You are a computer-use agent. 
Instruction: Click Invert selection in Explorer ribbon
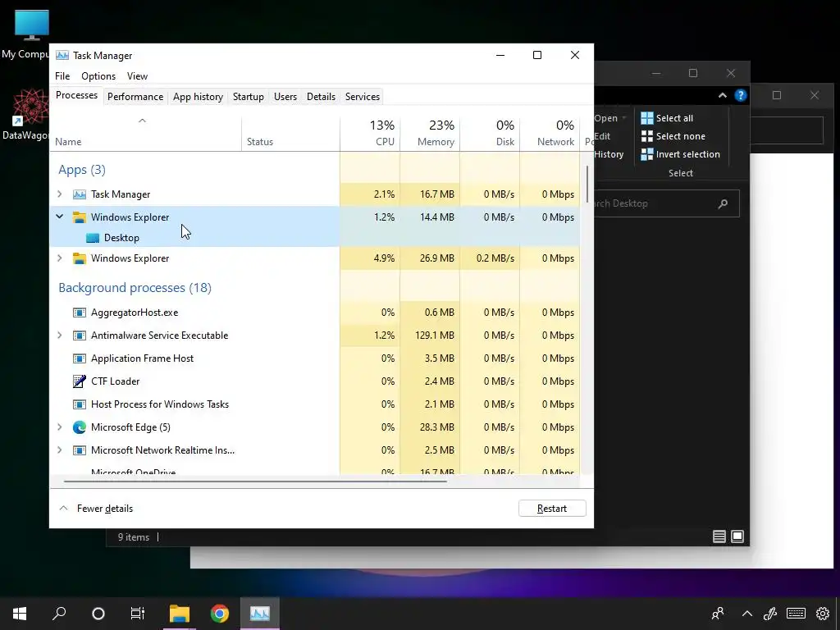680,154
